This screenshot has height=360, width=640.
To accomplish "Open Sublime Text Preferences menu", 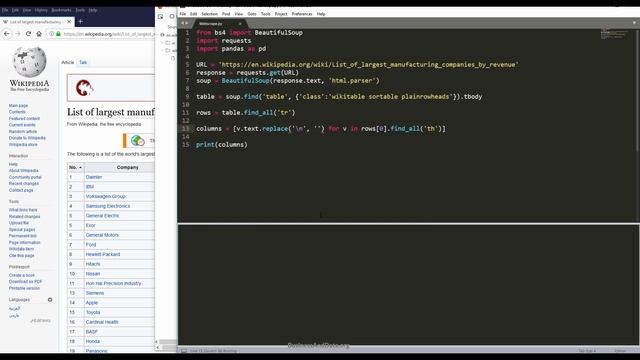I will point(302,14).
